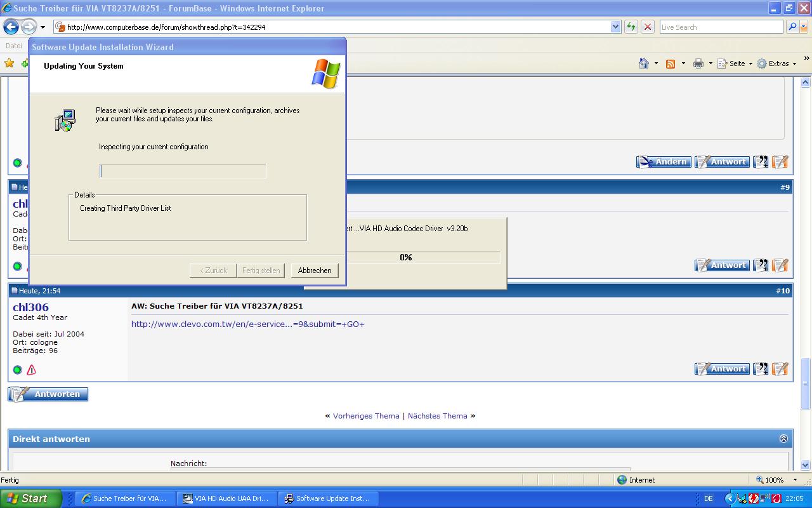Click the wizard's configuration progress bar
The image size is (812, 508).
(183, 171)
